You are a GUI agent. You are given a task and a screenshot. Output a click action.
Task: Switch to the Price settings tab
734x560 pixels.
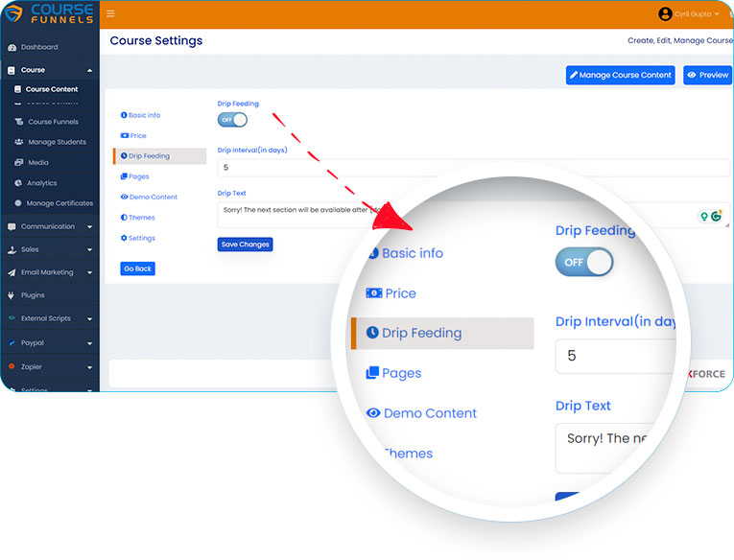click(x=137, y=135)
